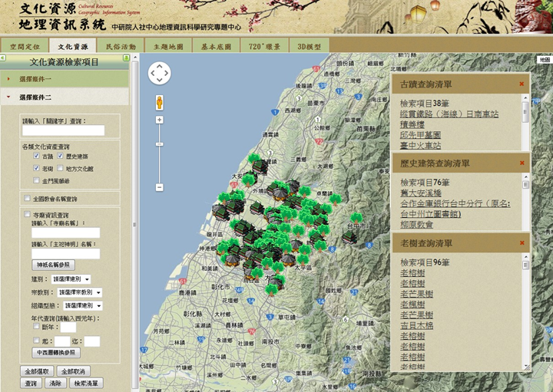The image size is (553, 392).
Task: Toggle the 歷史建築 checkbox
Action: (x=60, y=156)
